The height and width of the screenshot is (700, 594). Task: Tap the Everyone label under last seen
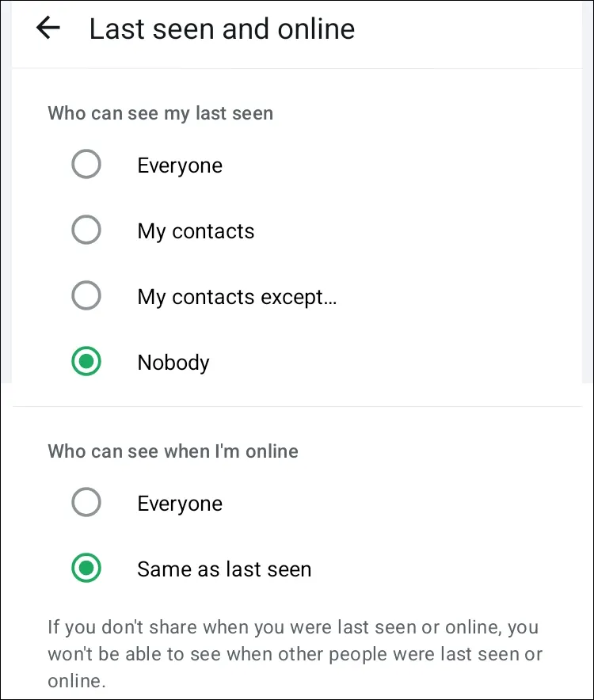tap(180, 165)
